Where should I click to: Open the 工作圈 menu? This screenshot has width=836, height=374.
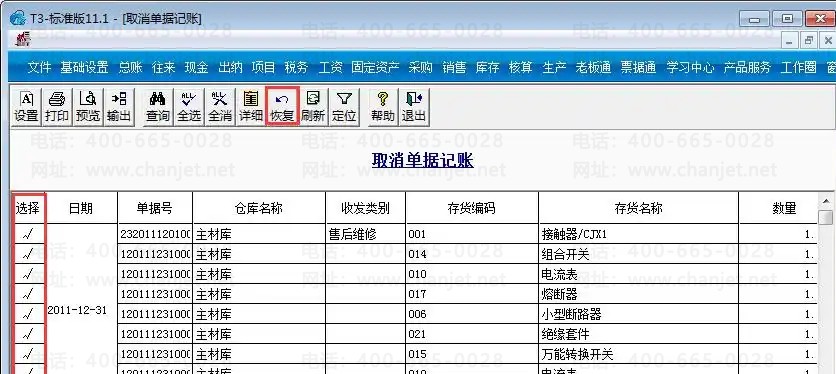(798, 67)
